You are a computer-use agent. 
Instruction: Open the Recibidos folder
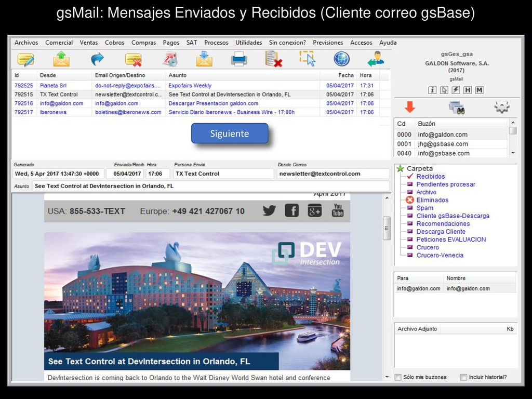pyautogui.click(x=431, y=177)
